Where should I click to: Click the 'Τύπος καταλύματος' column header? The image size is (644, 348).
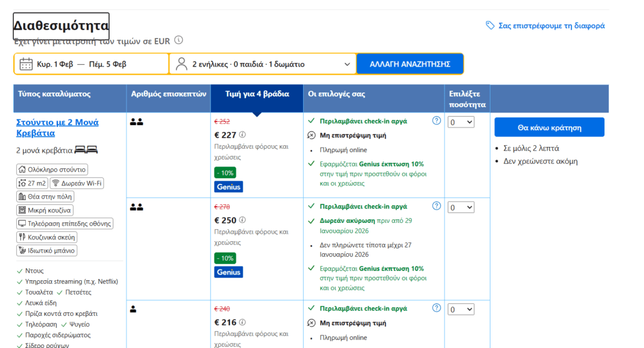pyautogui.click(x=55, y=94)
